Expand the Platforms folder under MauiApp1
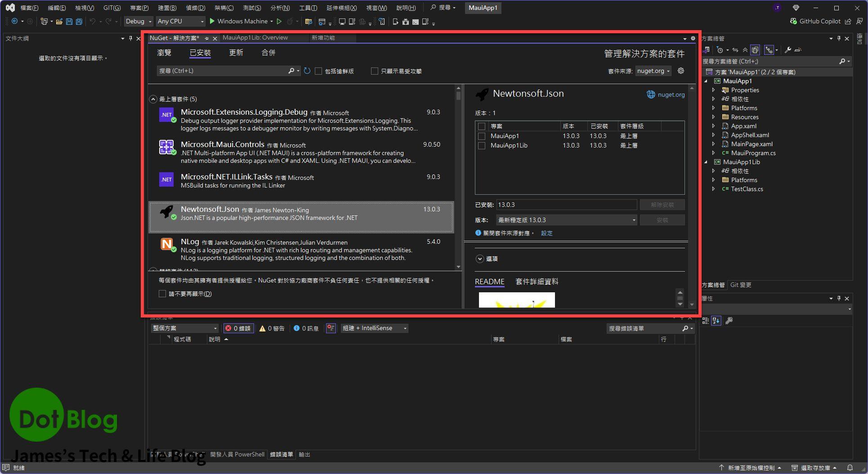 (x=713, y=108)
